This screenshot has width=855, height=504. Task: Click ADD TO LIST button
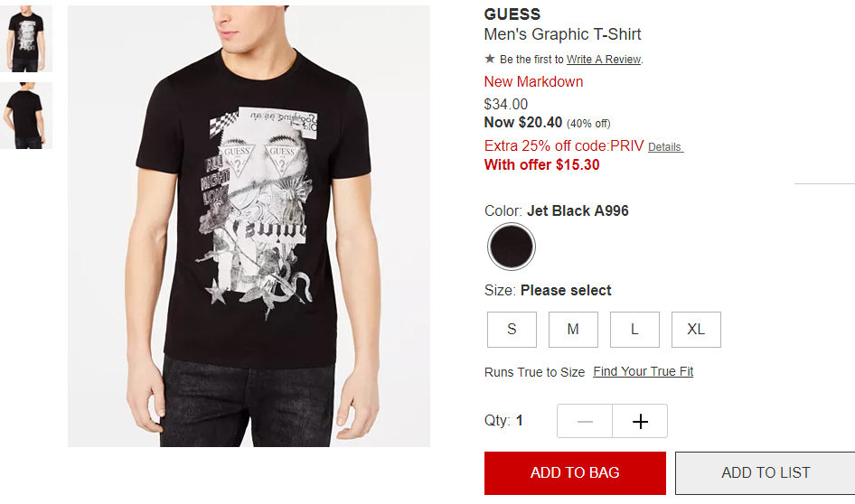pyautogui.click(x=765, y=473)
